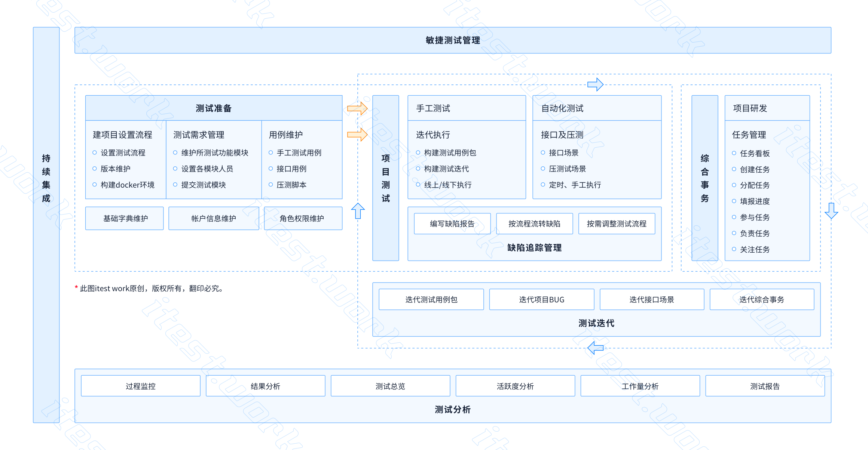
Task: Click the 编写缺陷报告 box
Action: click(x=452, y=224)
